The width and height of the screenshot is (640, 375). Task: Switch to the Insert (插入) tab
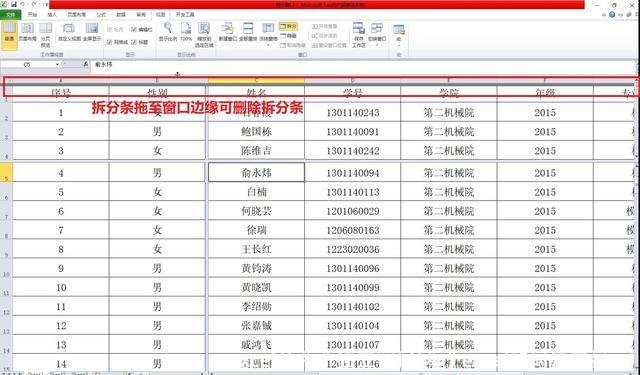[52, 15]
